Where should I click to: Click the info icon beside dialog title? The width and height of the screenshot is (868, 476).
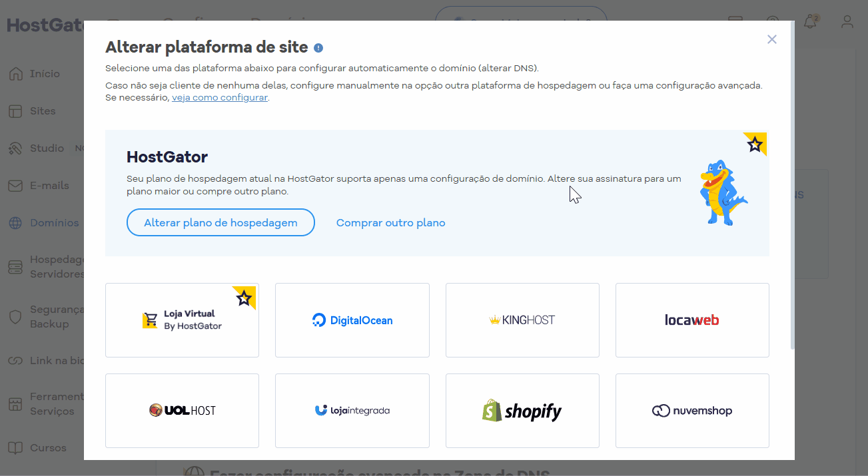pos(318,48)
